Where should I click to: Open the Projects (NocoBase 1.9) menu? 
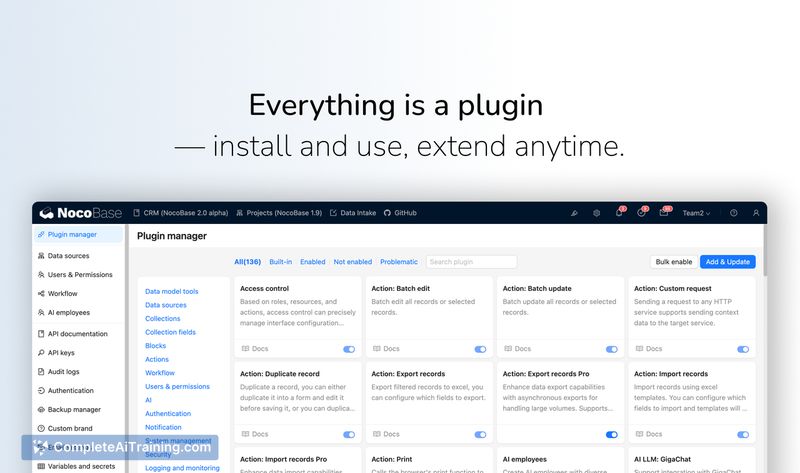pos(279,213)
